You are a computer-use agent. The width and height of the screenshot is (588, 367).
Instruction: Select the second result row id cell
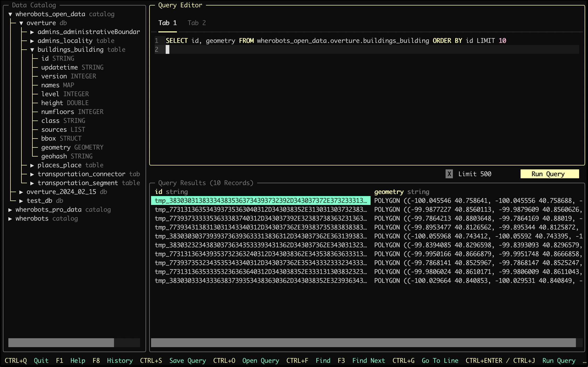click(261, 210)
